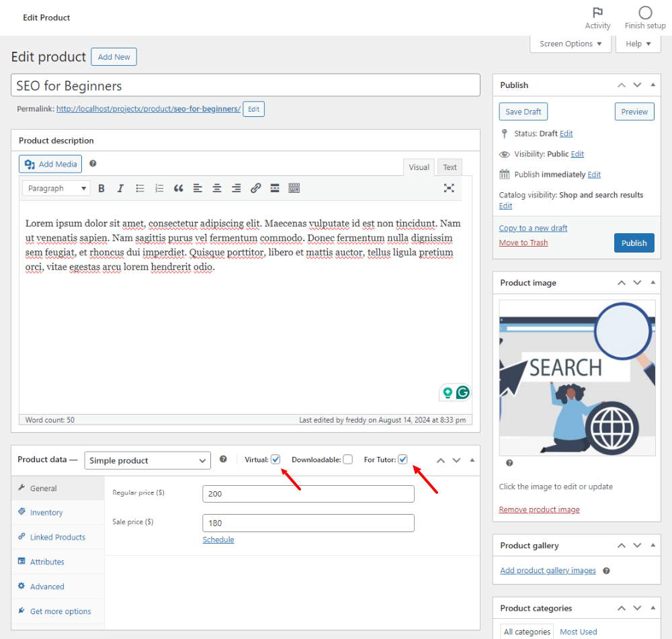This screenshot has width=672, height=639.
Task: Move Publish panel up
Action: [x=622, y=85]
